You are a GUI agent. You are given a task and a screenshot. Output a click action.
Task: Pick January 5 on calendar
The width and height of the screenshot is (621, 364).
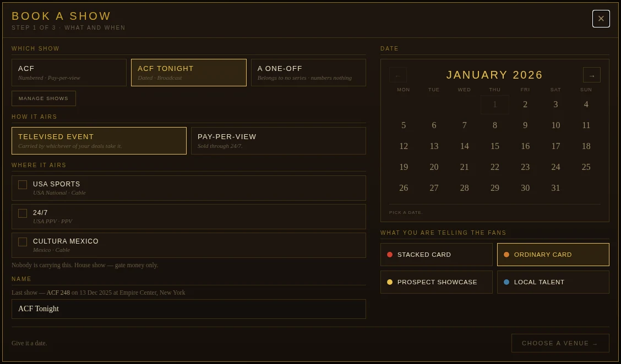[x=404, y=125]
